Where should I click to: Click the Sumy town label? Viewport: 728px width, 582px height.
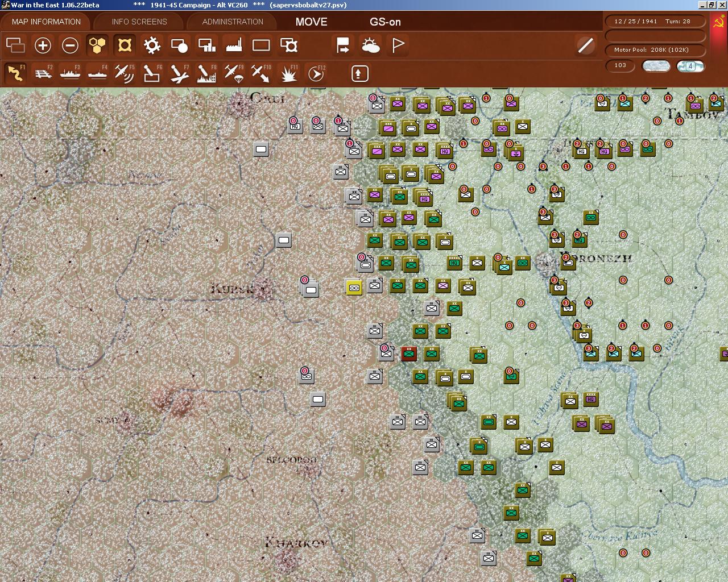[107, 420]
